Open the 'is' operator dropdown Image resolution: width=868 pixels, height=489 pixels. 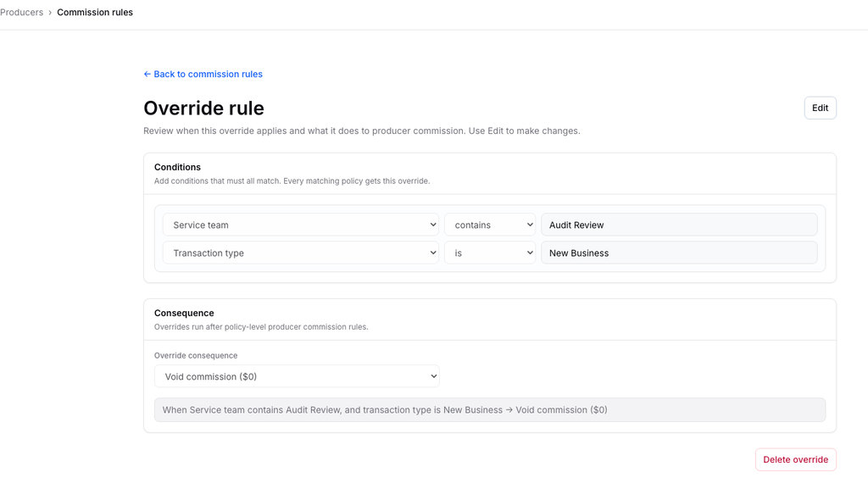pos(490,253)
